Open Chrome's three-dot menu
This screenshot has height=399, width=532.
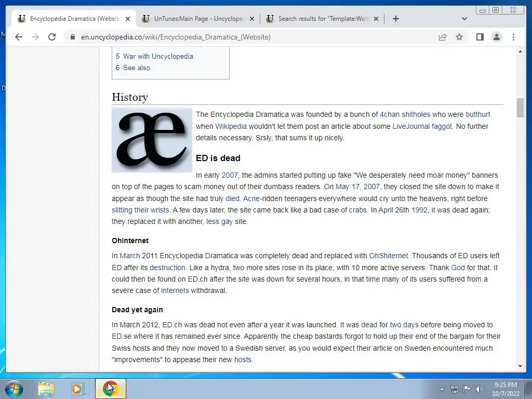tap(513, 37)
